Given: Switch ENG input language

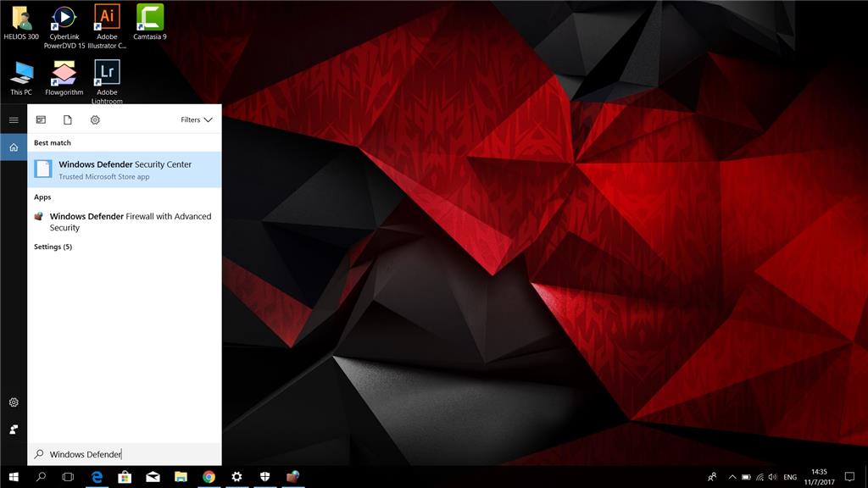Looking at the screenshot, I should (790, 477).
